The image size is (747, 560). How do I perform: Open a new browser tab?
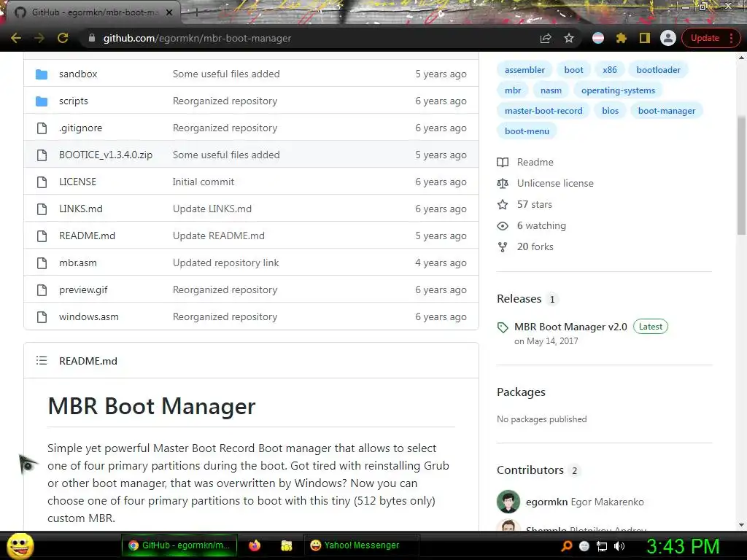196,12
